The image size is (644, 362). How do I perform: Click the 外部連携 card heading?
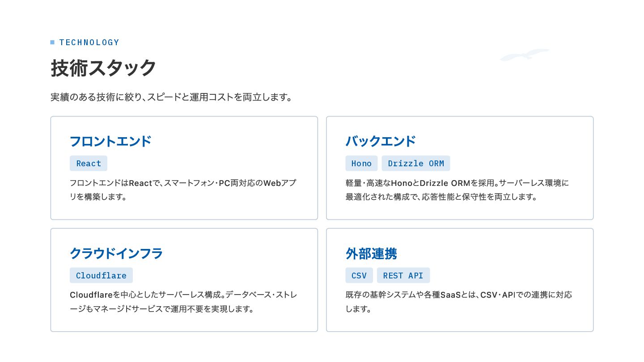371,253
